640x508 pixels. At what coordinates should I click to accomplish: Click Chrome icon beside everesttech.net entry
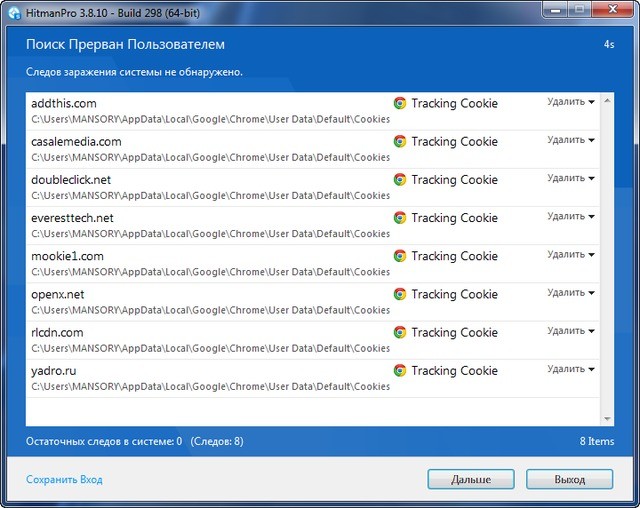coord(400,218)
